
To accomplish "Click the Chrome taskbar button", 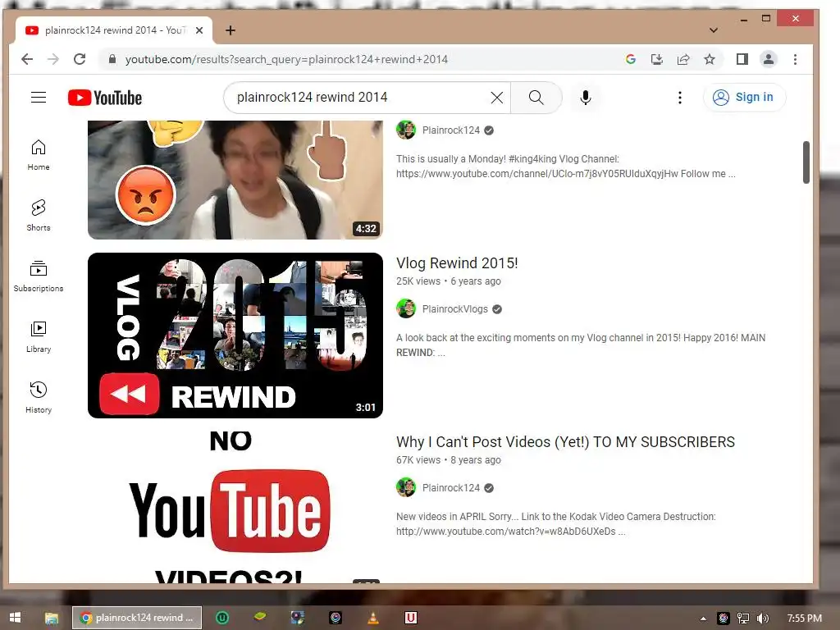I will click(137, 618).
